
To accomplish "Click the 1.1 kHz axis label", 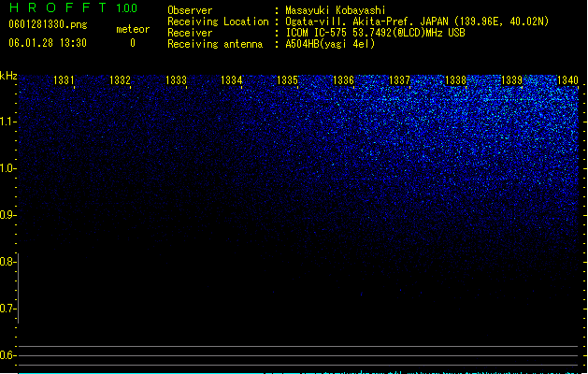I will 7,122.
